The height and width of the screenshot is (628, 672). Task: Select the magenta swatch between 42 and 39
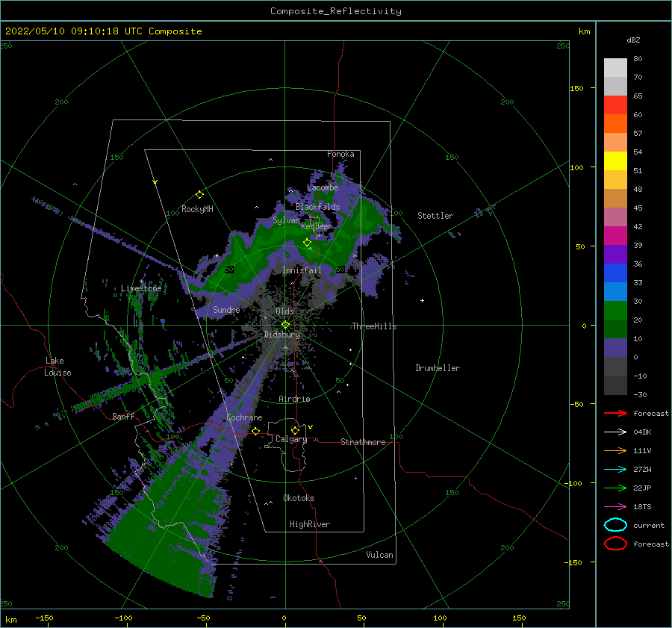point(615,235)
